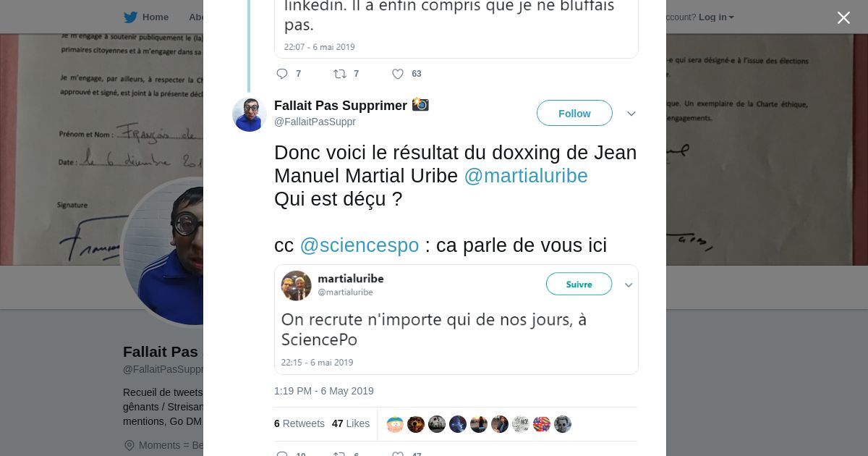Click first liker avatar in likes row
Viewport: 868px width, 456px height.
point(395,424)
